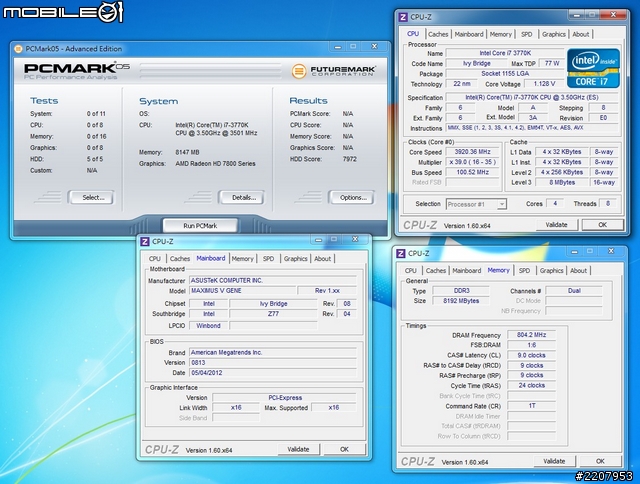
Task: Click the Manufacturer field ASUSTeK COMPUTER INC.
Action: tap(273, 280)
